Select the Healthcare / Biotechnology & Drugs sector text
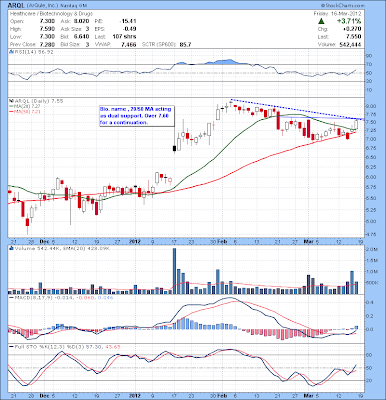 point(51,14)
